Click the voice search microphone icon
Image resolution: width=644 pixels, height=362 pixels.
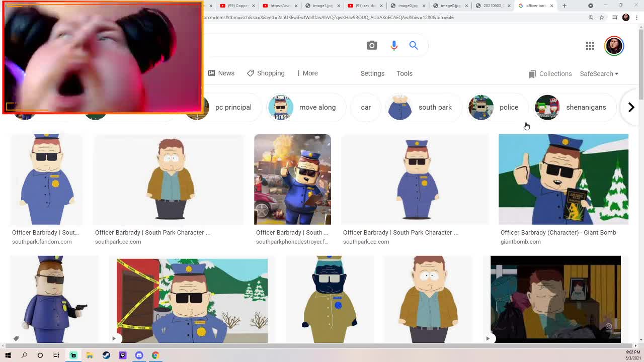point(394,45)
